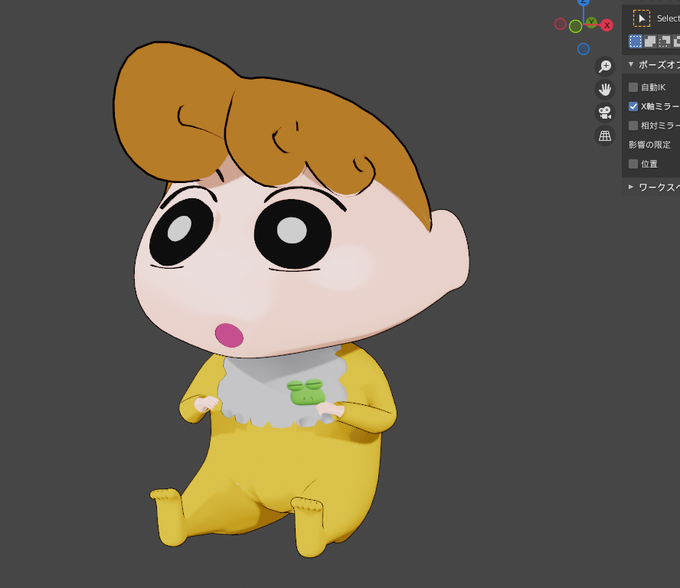Click the red X axis gizmo circle

pyautogui.click(x=607, y=25)
